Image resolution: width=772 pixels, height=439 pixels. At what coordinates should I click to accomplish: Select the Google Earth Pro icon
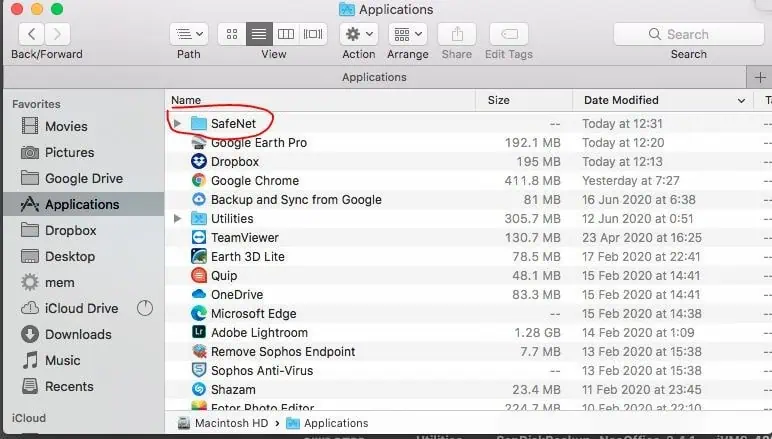[198, 143]
